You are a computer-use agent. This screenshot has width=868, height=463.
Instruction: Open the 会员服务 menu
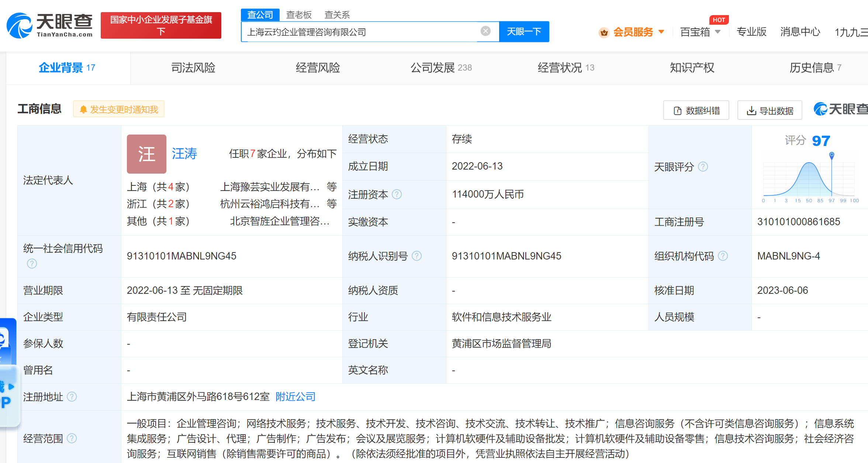pyautogui.click(x=633, y=32)
